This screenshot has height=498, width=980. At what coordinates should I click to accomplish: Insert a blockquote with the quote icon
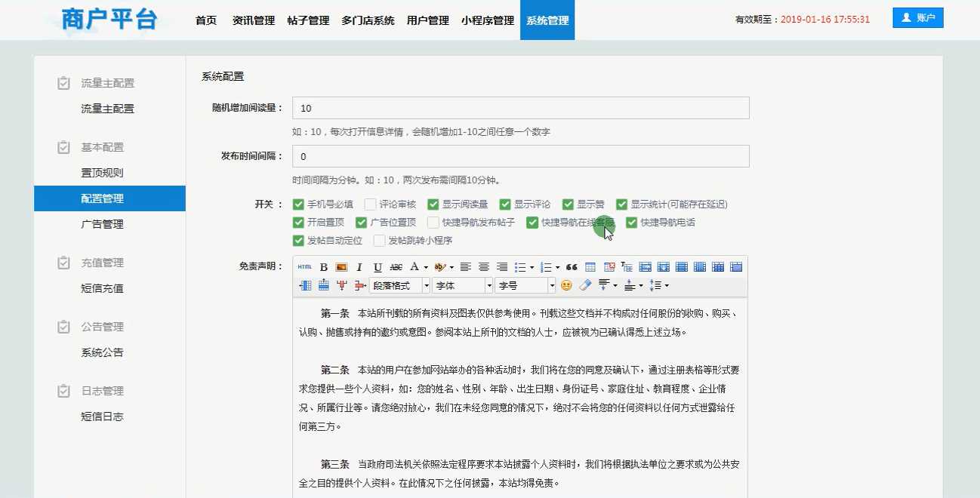[572, 267]
